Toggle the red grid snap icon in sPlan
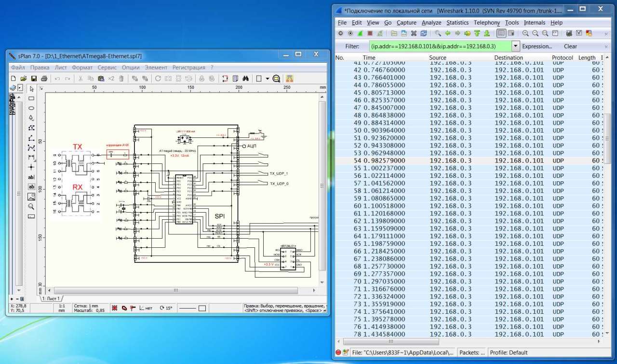The image size is (617, 364). point(115,308)
